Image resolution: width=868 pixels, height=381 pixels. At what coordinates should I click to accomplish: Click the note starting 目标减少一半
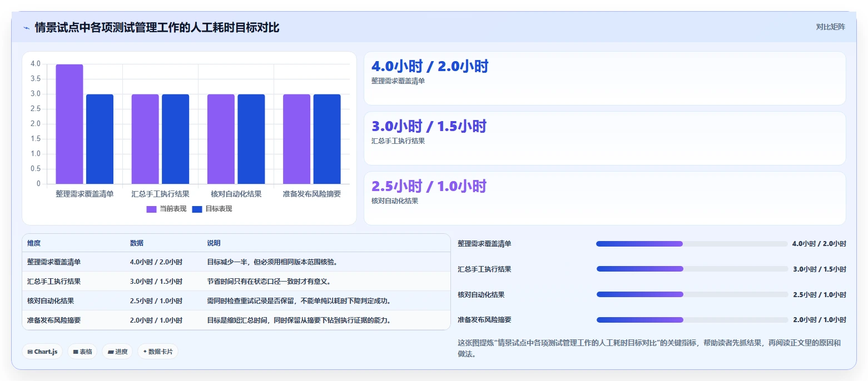click(272, 262)
